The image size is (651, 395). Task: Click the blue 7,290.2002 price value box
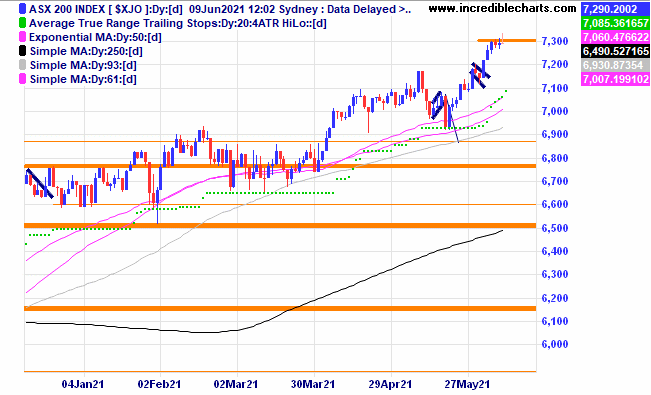tap(615, 9)
